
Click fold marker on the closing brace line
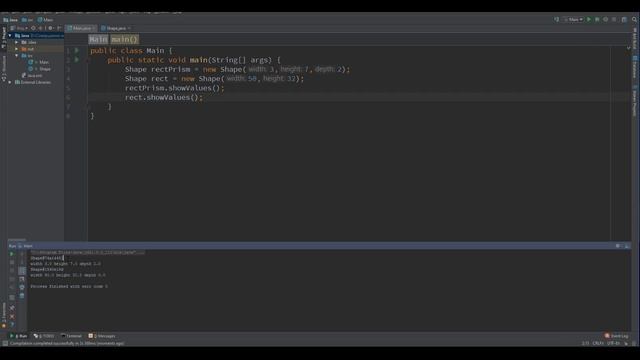[x=89, y=107]
